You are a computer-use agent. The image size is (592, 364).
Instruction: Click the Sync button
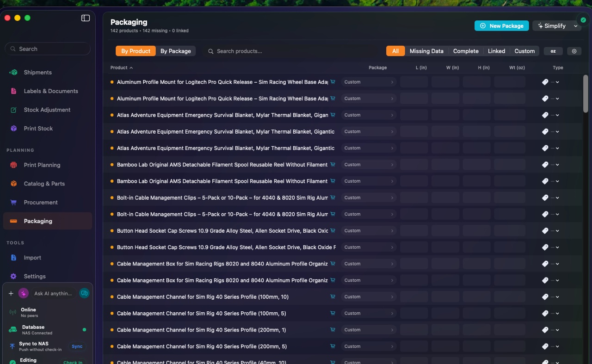77,346
